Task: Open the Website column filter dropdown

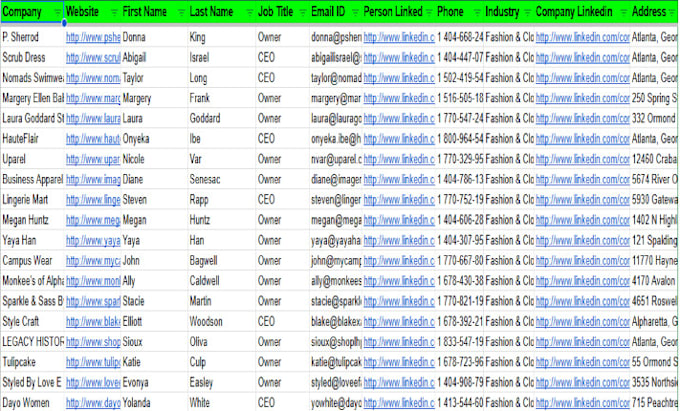Action: [114, 13]
